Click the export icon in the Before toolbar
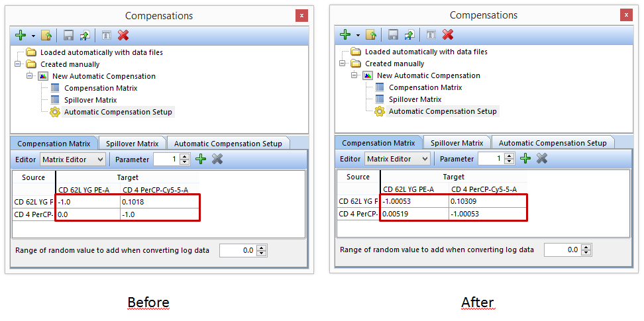Image resolution: width=644 pixels, height=321 pixels. (x=84, y=35)
